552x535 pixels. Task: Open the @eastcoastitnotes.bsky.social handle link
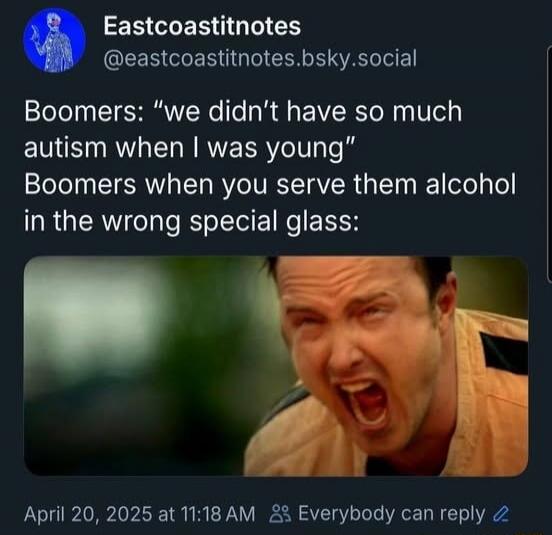click(x=260, y=58)
